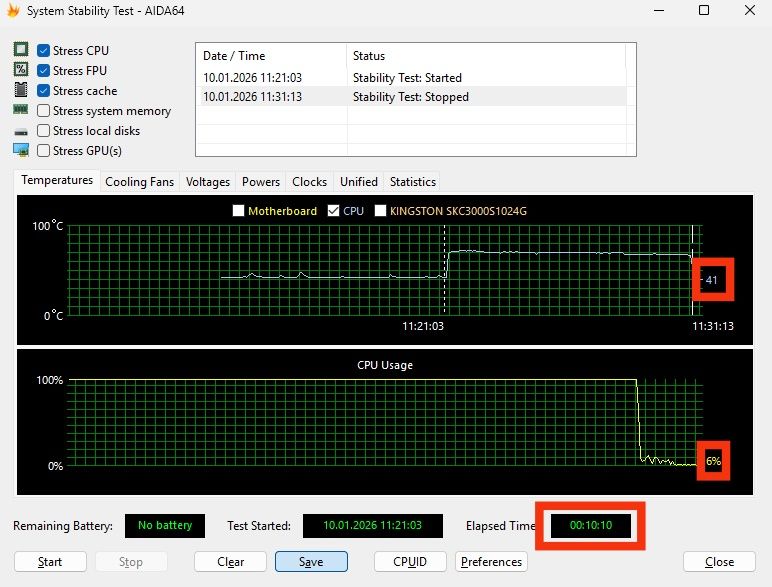
Task: Click the percent icon beside Stress FPU
Action: click(21, 69)
